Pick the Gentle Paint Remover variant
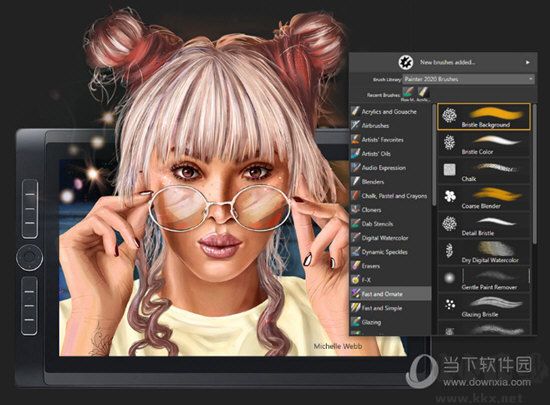The width and height of the screenshot is (550, 405). click(484, 279)
